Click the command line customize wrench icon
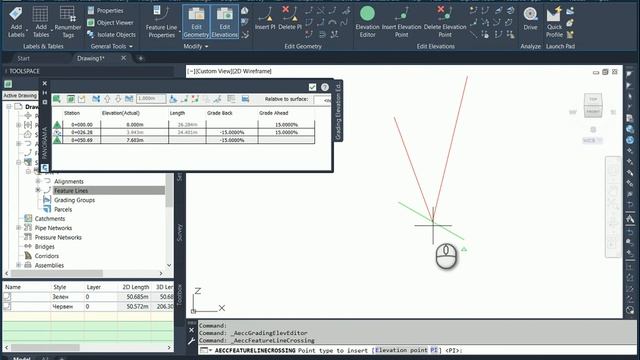 191,341
